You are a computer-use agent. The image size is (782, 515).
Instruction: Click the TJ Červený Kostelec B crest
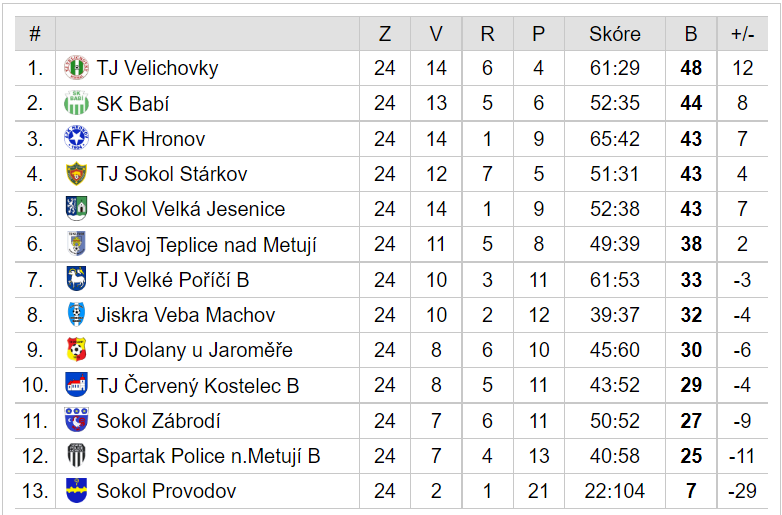76,385
